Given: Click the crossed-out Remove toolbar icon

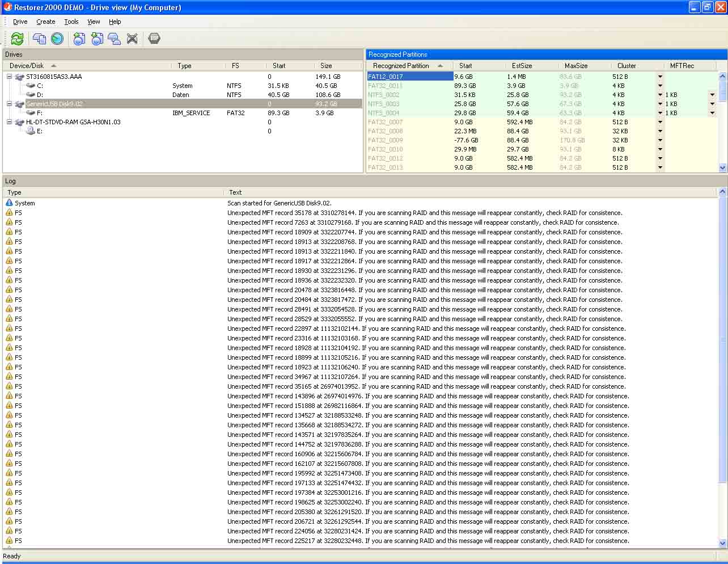Looking at the screenshot, I should point(132,39).
